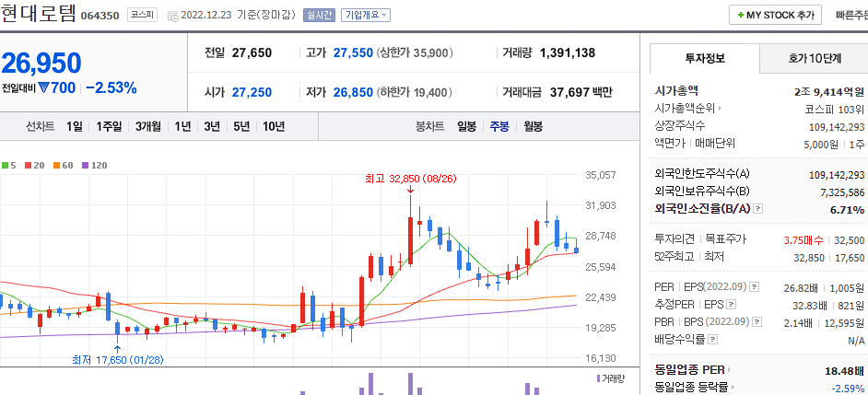This screenshot has width=868, height=395.
Task: Select the 5년 line chart period
Action: tap(242, 127)
